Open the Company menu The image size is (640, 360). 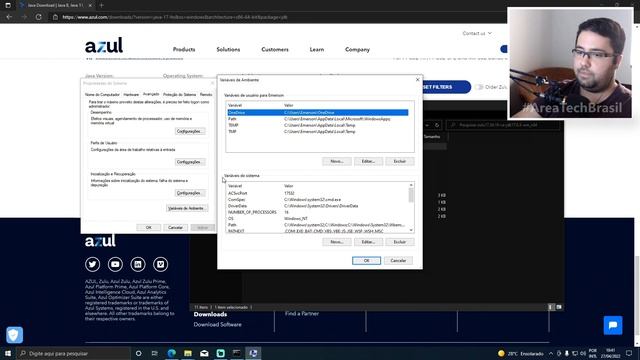tap(357, 49)
